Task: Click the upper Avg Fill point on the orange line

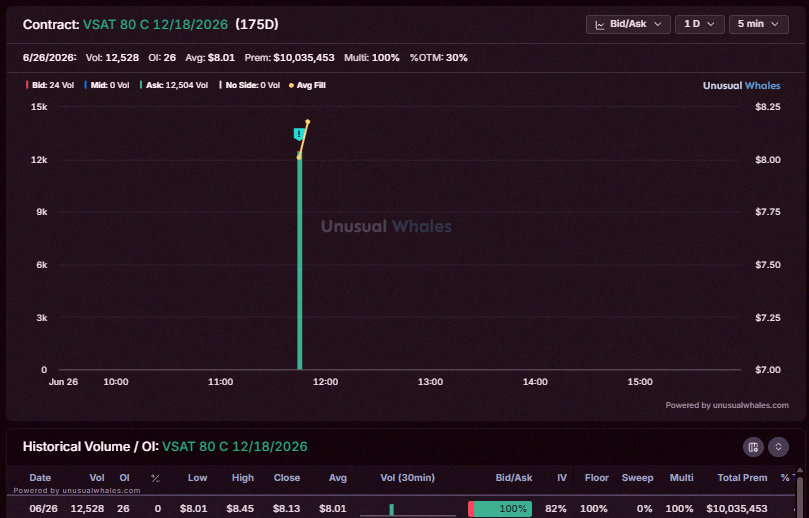Action: coord(308,122)
